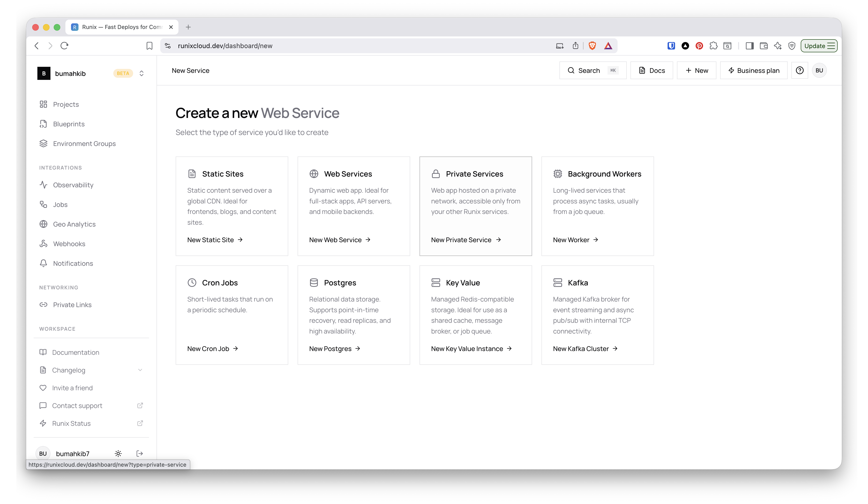Viewport: 868px width, 504px height.
Task: Click the Search box in header
Action: (x=592, y=71)
